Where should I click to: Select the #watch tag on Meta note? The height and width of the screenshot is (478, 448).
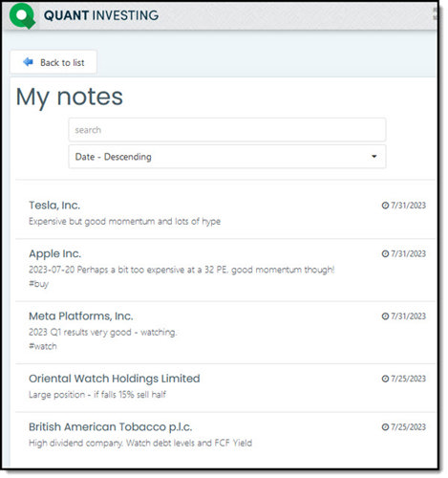click(43, 346)
